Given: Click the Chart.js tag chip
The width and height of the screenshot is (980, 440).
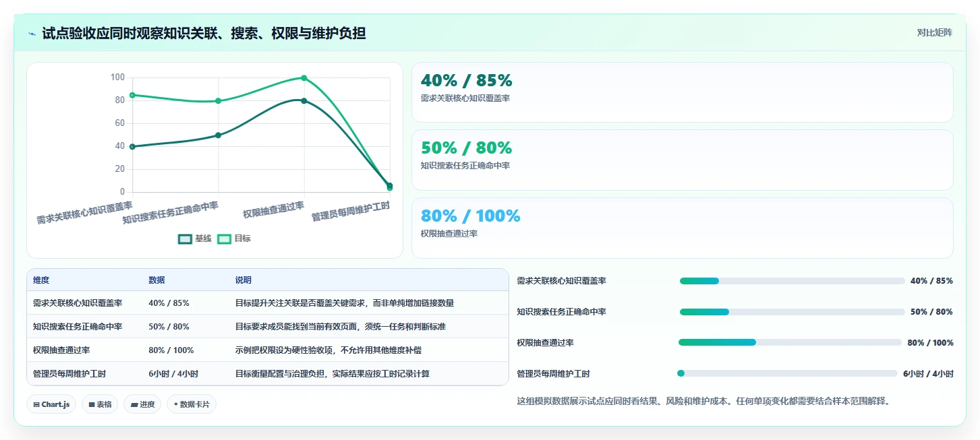Looking at the screenshot, I should (51, 404).
